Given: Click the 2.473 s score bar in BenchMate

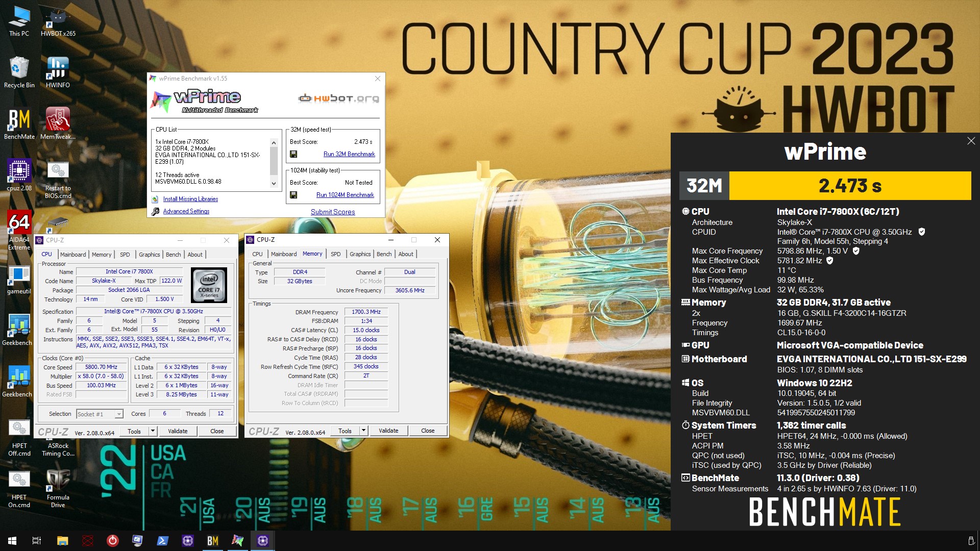Looking at the screenshot, I should (850, 186).
